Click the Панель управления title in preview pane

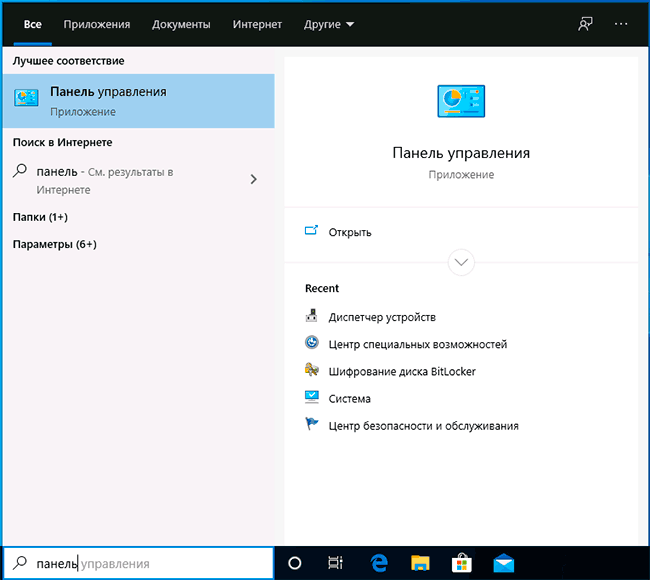[x=461, y=153]
